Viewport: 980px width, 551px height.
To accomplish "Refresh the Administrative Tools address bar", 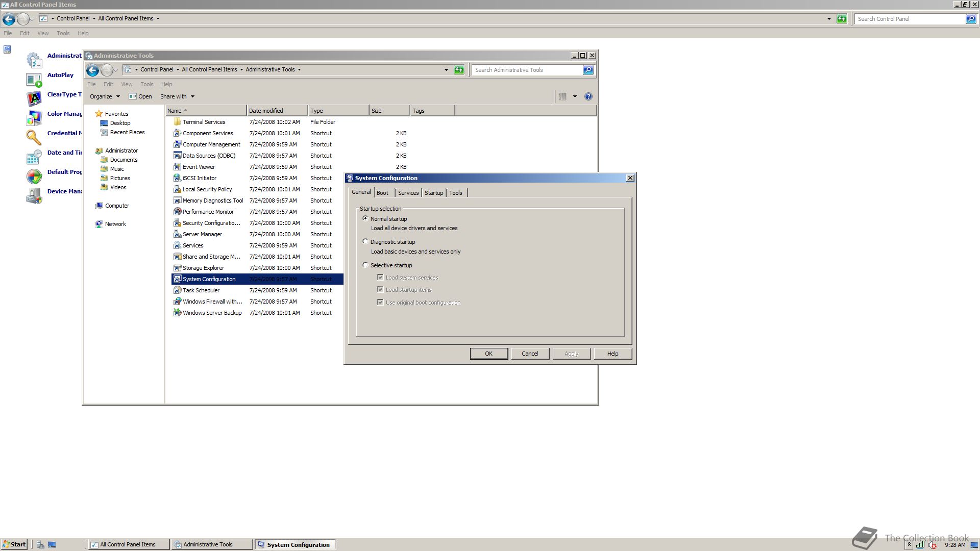I will point(459,70).
